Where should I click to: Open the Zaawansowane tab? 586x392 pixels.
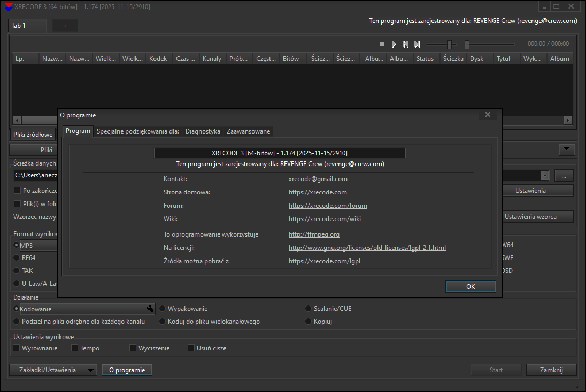click(x=248, y=131)
